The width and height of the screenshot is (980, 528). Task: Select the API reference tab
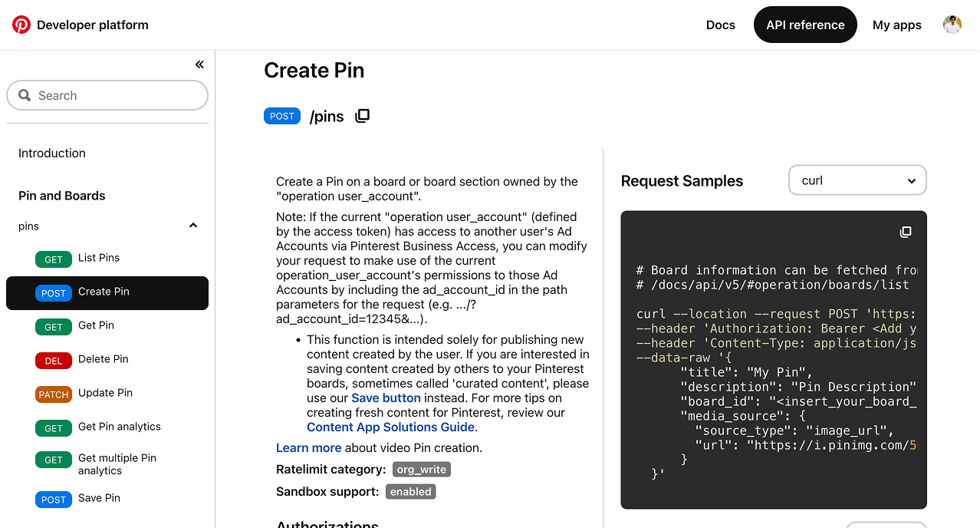[x=805, y=25]
